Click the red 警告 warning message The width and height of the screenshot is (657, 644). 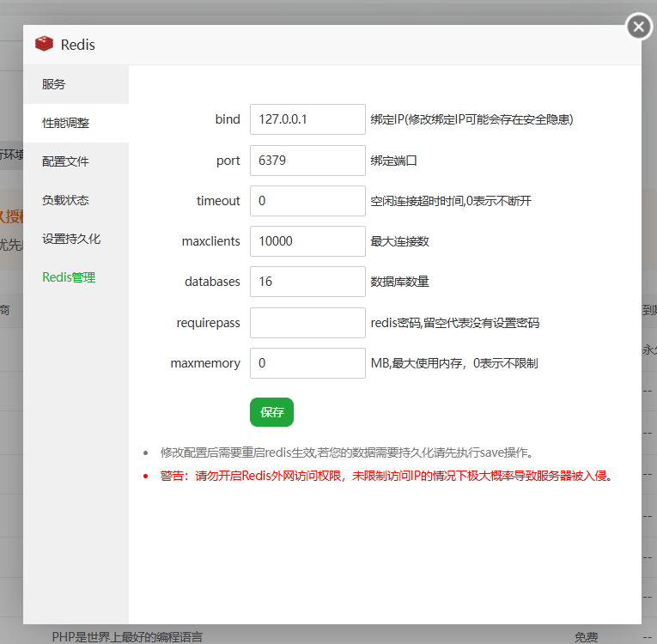tap(386, 476)
